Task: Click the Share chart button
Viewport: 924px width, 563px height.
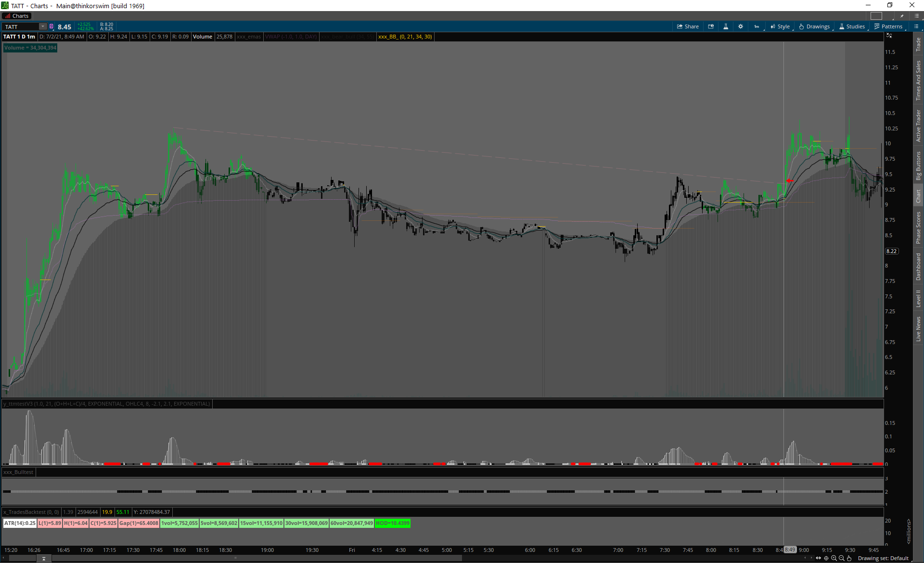Action: pos(688,26)
